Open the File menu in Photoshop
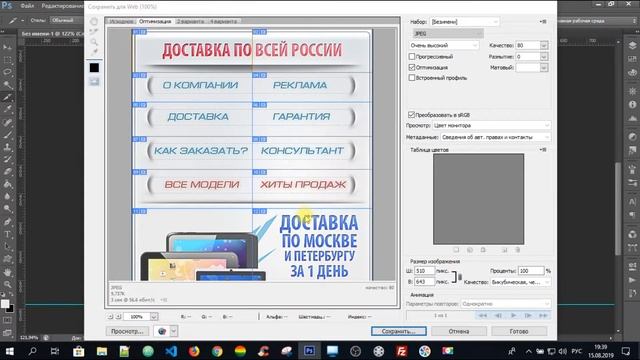 27,6
